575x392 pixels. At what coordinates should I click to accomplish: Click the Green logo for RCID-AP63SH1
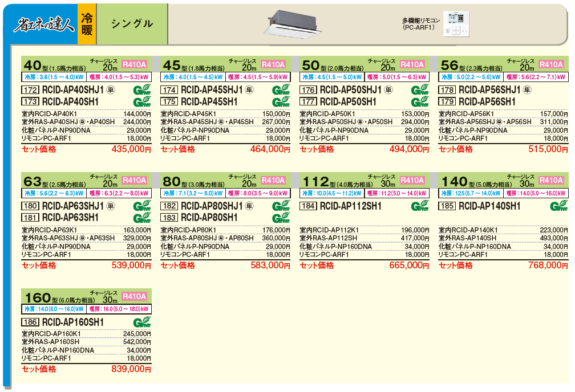pyautogui.click(x=142, y=218)
